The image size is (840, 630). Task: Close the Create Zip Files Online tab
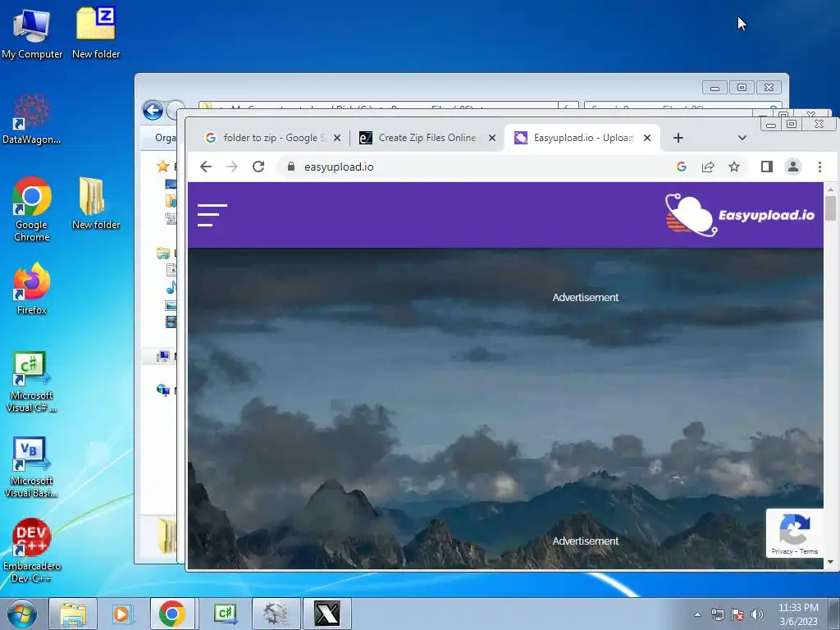click(x=492, y=138)
